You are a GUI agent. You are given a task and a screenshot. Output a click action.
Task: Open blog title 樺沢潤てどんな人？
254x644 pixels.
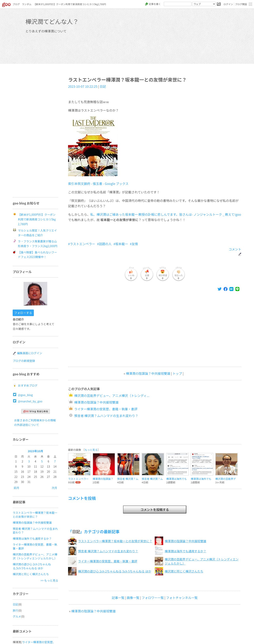[x=52, y=22]
